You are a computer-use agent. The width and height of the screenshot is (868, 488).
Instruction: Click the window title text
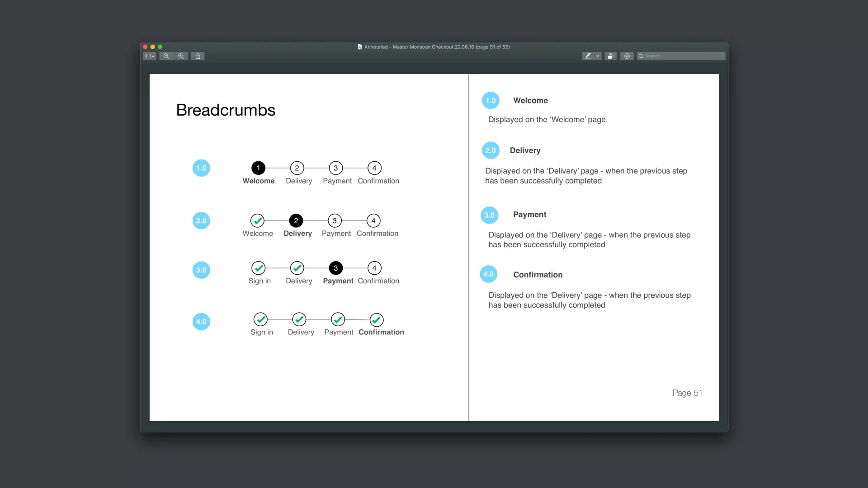coord(437,47)
